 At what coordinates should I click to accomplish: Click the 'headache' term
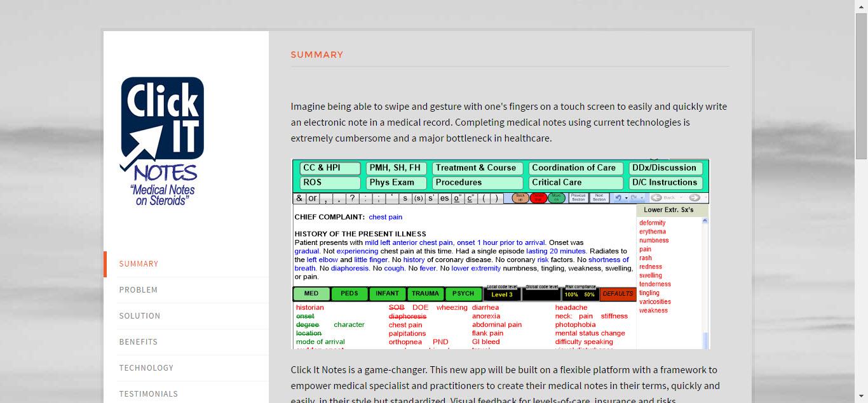tap(571, 308)
